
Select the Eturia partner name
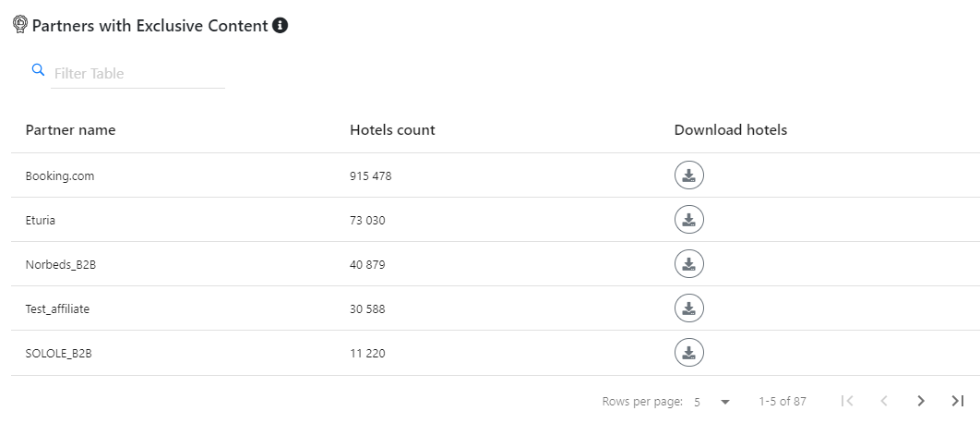tap(42, 220)
